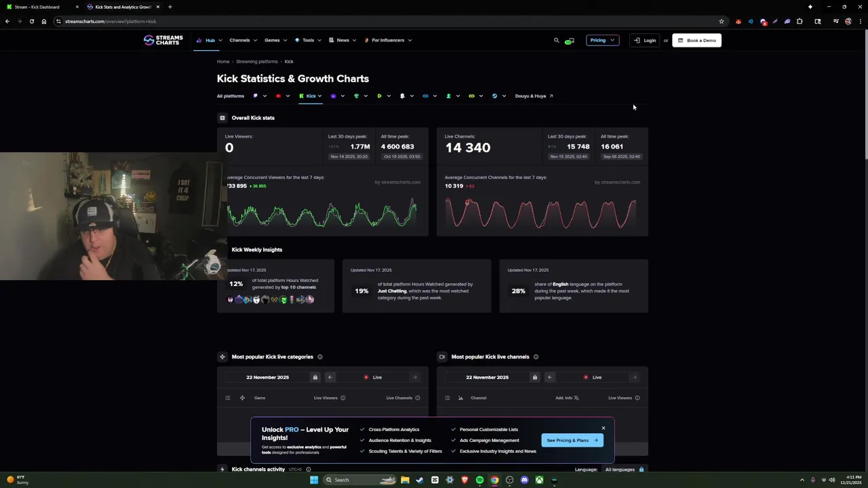Click the Average Concurrent Channels chart

click(x=541, y=213)
